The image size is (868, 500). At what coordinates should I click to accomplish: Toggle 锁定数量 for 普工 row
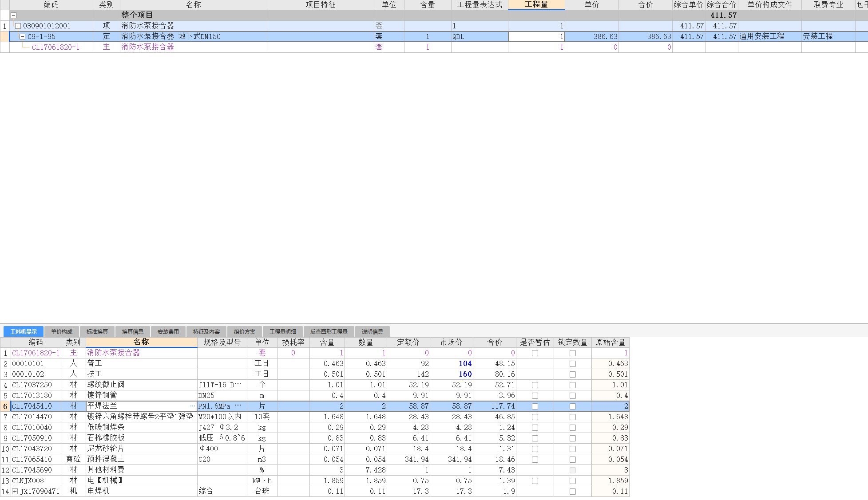click(573, 364)
